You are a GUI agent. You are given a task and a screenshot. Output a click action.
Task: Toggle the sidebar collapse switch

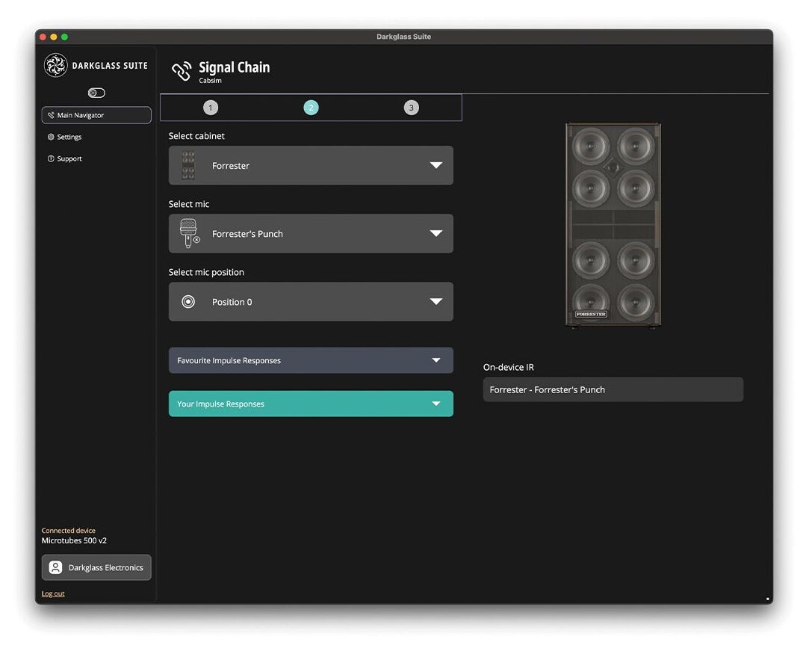point(96,93)
